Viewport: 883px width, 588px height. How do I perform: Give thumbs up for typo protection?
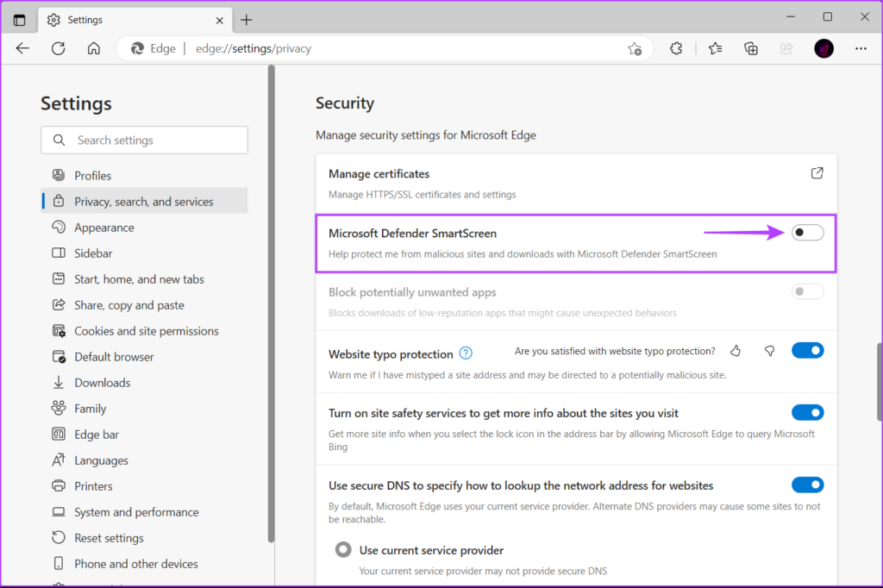click(736, 351)
